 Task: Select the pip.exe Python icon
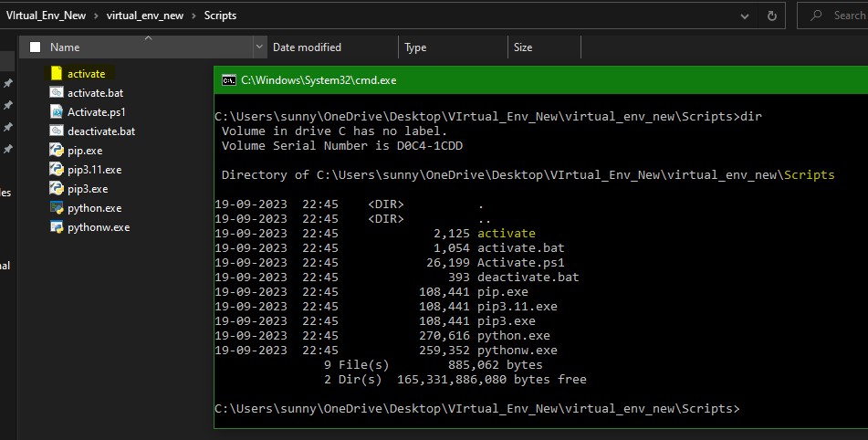57,150
